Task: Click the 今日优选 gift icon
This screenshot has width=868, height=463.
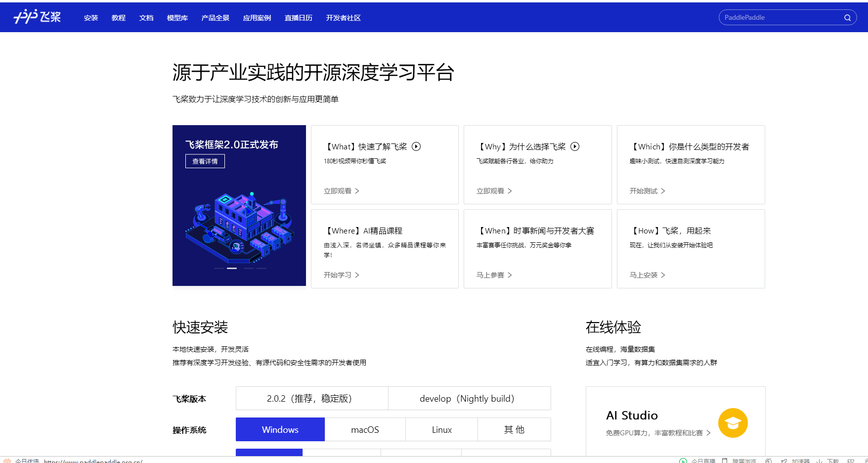Action: (x=7, y=460)
